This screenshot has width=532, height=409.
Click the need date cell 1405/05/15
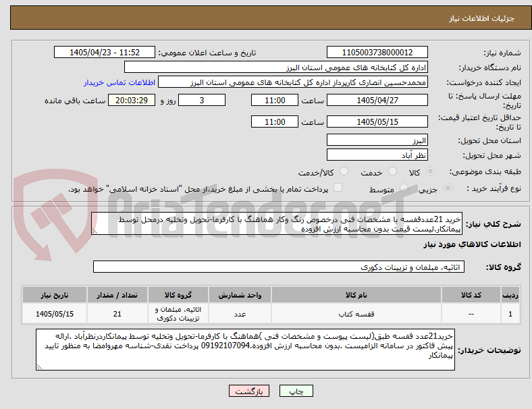(x=55, y=314)
